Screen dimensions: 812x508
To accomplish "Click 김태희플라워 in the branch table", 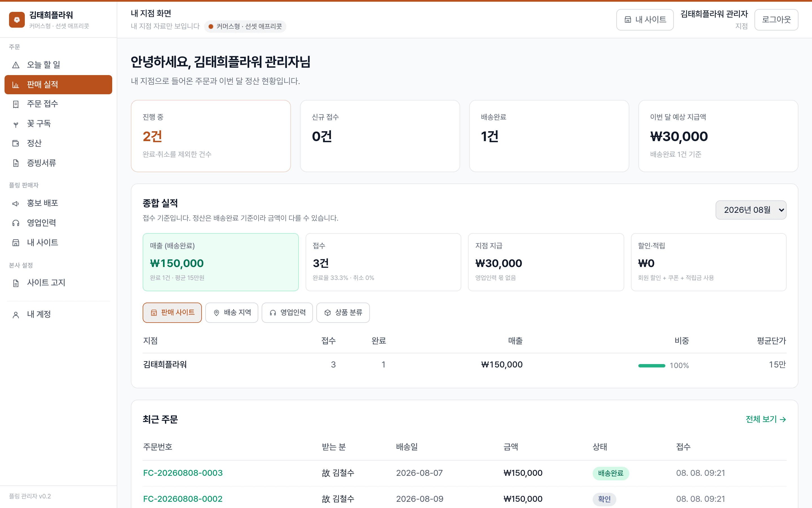I will (165, 365).
